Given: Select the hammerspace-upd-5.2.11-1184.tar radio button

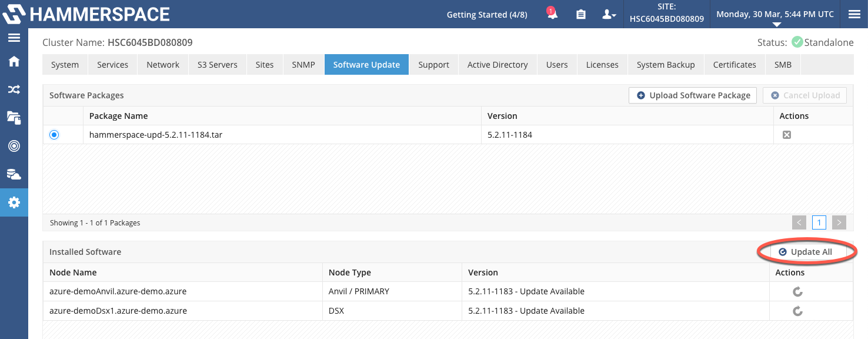Looking at the screenshot, I should (x=54, y=135).
